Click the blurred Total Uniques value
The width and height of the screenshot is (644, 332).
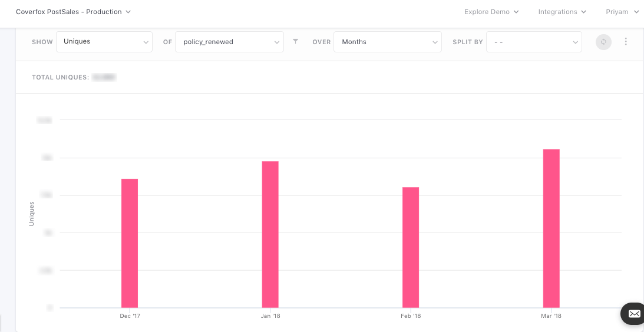tap(104, 77)
